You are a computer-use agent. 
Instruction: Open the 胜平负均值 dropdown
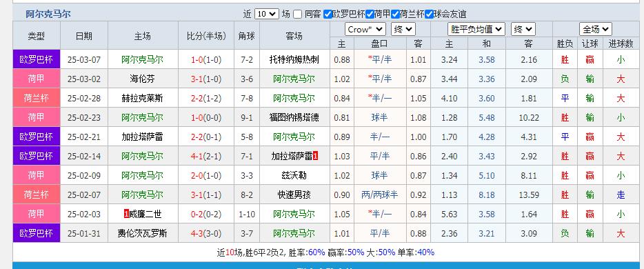(476, 29)
